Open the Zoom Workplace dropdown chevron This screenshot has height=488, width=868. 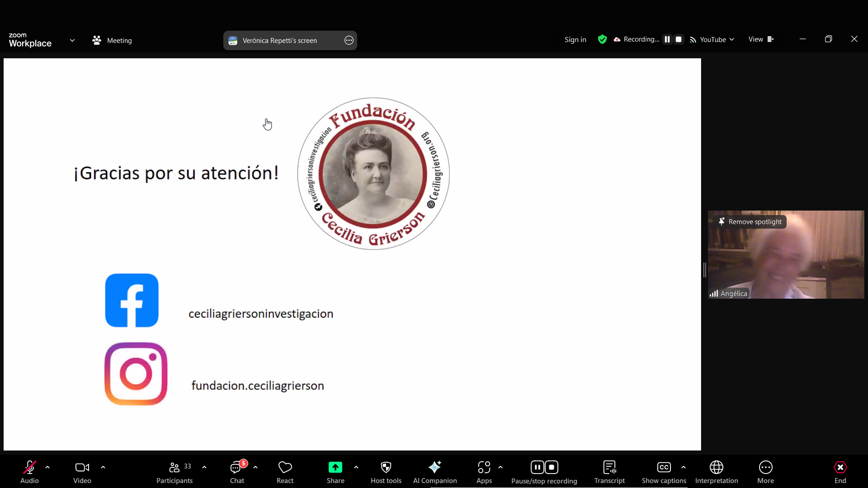point(72,40)
